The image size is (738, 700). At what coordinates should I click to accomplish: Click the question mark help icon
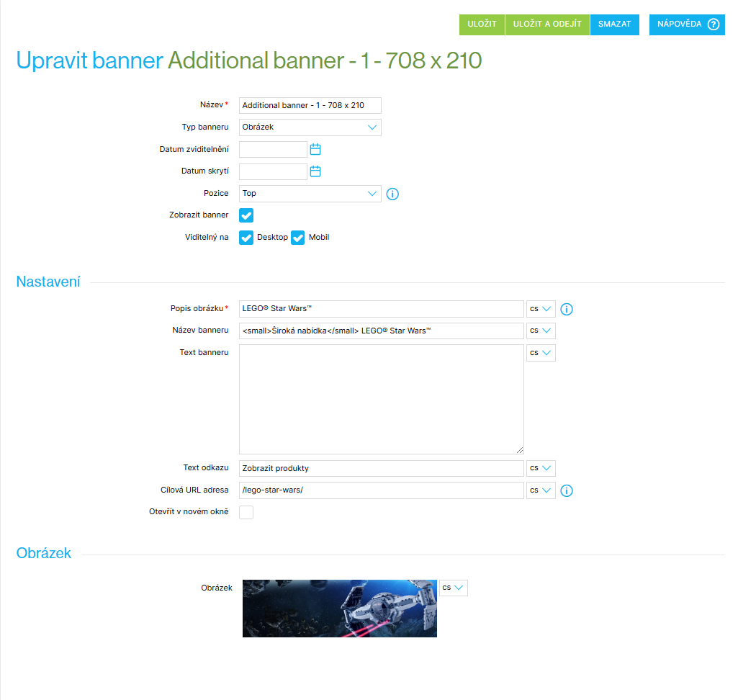(x=714, y=24)
